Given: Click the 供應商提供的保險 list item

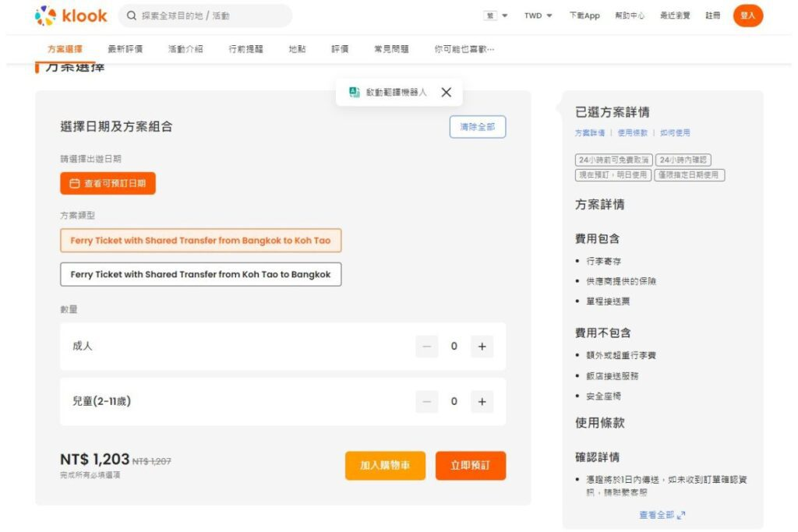Looking at the screenshot, I should [621, 281].
